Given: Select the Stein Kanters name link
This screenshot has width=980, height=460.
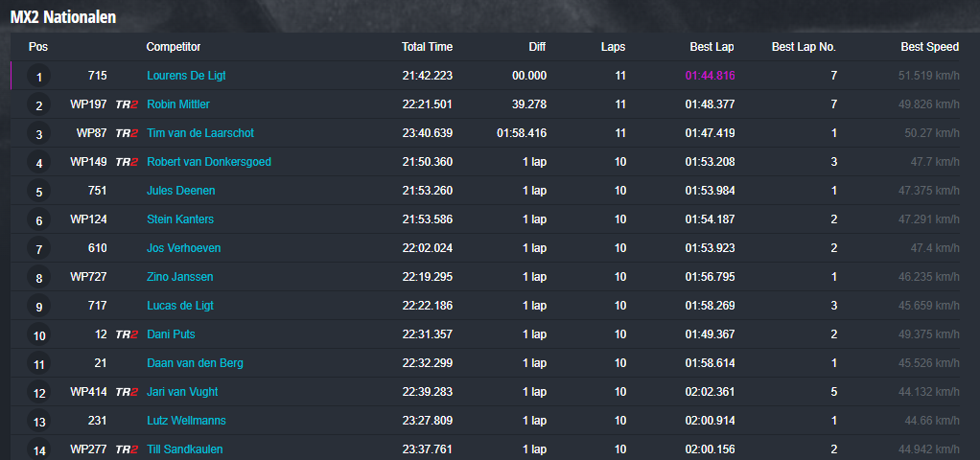Looking at the screenshot, I should (180, 219).
